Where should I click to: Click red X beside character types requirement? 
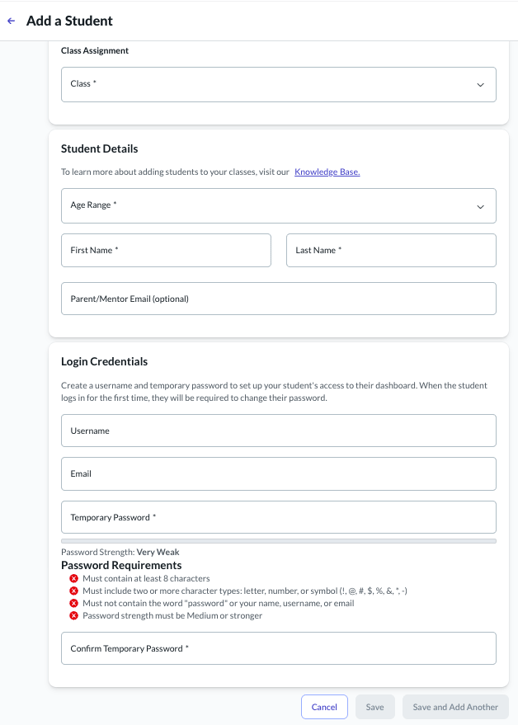[74, 591]
